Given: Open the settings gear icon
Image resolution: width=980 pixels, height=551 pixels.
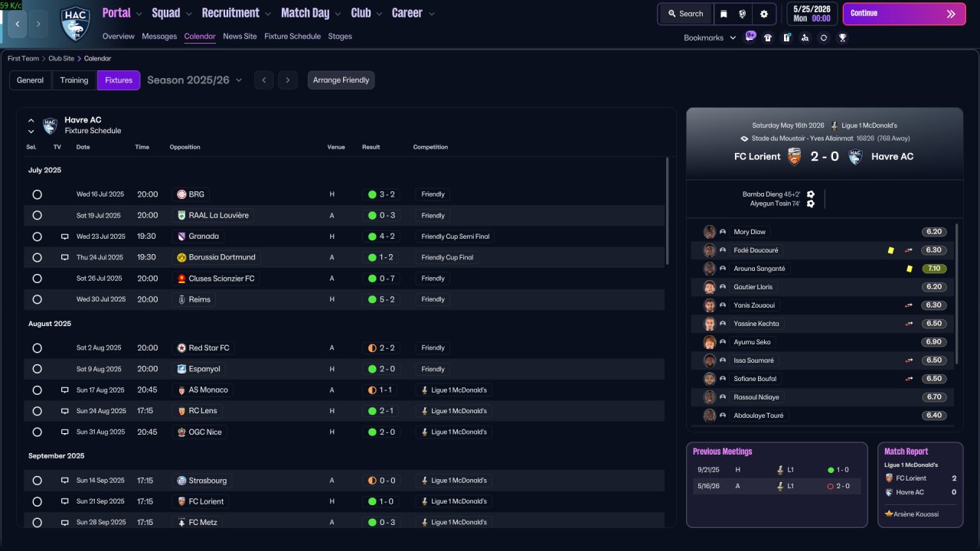Looking at the screenshot, I should [764, 14].
